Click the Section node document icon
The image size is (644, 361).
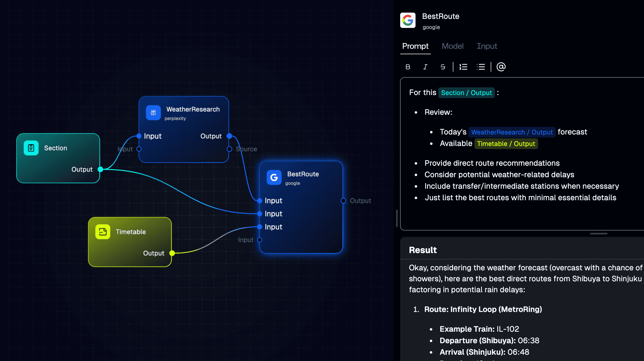(31, 148)
